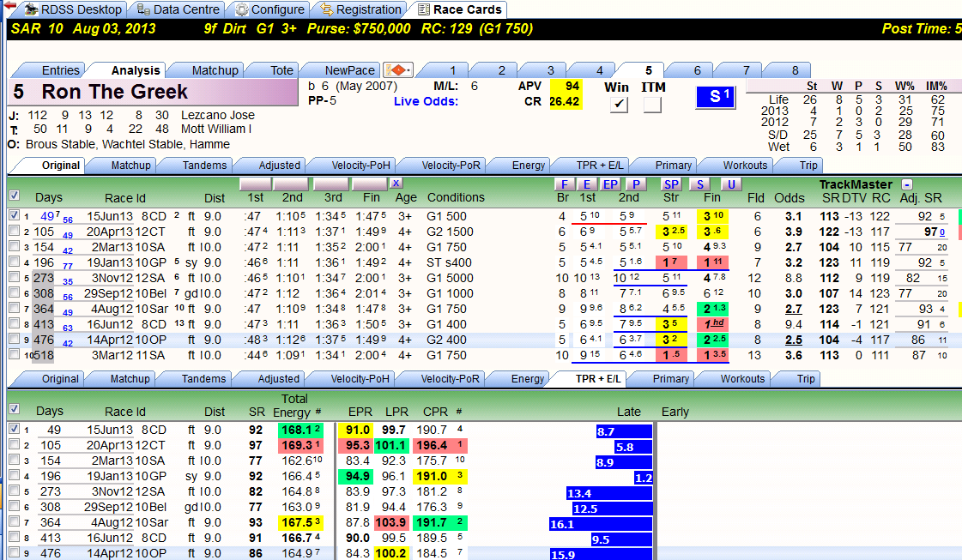This screenshot has height=560, width=962.
Task: Click the filter box above 1st column
Action: [256, 184]
